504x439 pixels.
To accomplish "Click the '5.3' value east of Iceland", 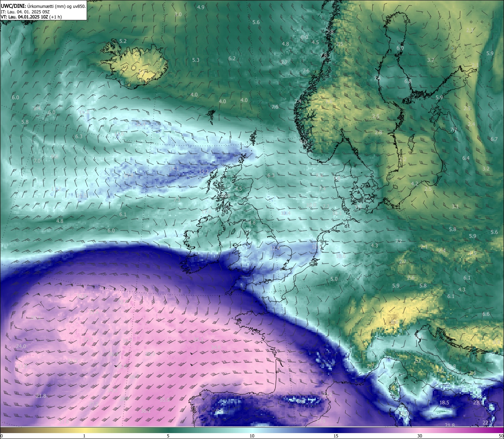I will [x=196, y=60].
